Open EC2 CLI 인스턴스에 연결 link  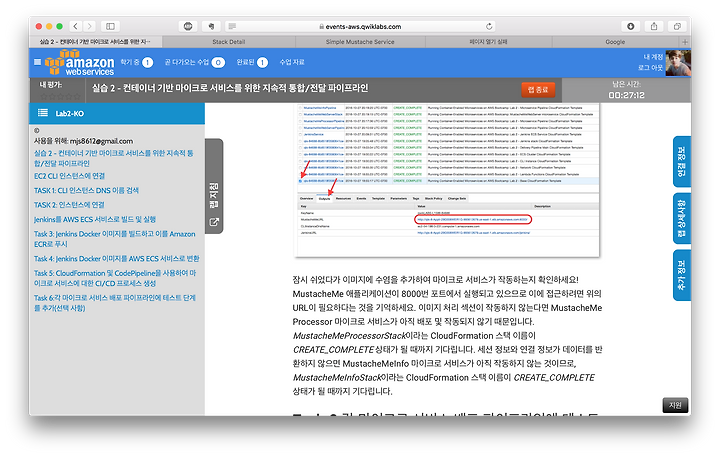click(69, 176)
